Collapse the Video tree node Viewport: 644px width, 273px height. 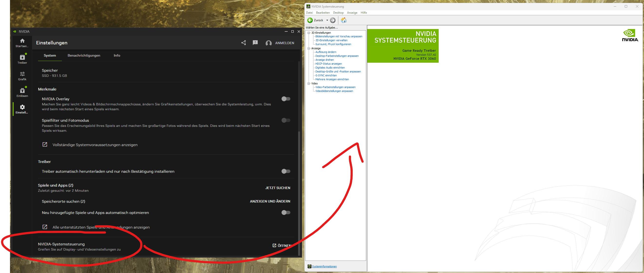[x=309, y=83]
